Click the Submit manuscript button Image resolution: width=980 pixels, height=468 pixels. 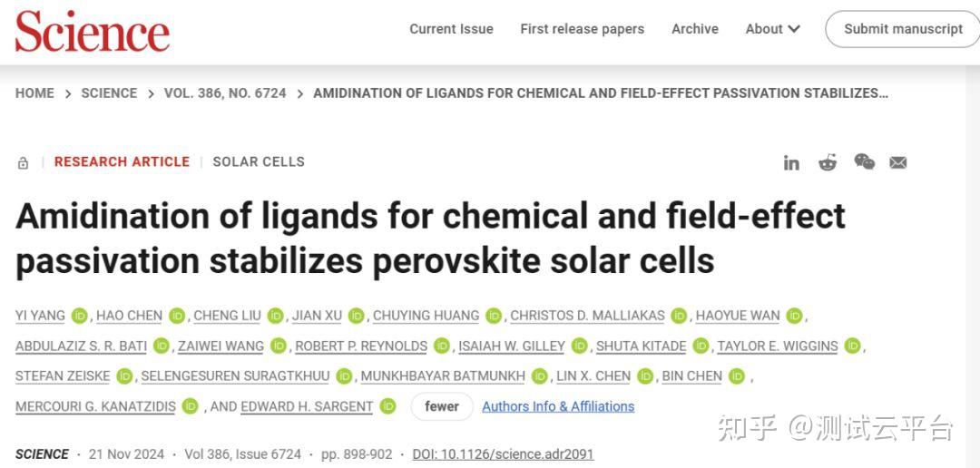902,29
